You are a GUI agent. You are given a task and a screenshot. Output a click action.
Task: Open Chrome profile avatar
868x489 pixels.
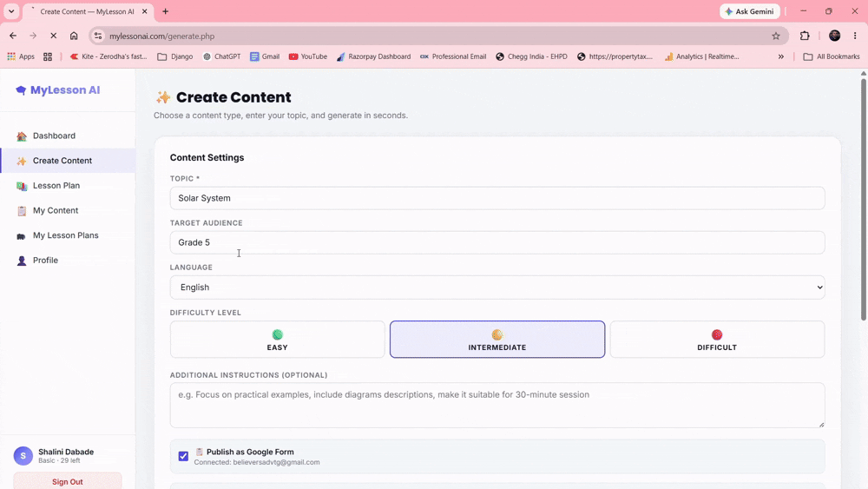[x=834, y=36]
